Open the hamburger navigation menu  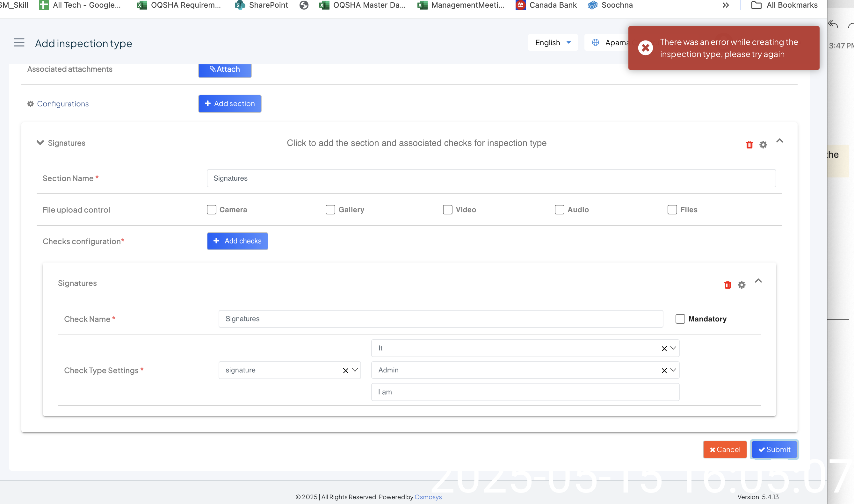(19, 43)
